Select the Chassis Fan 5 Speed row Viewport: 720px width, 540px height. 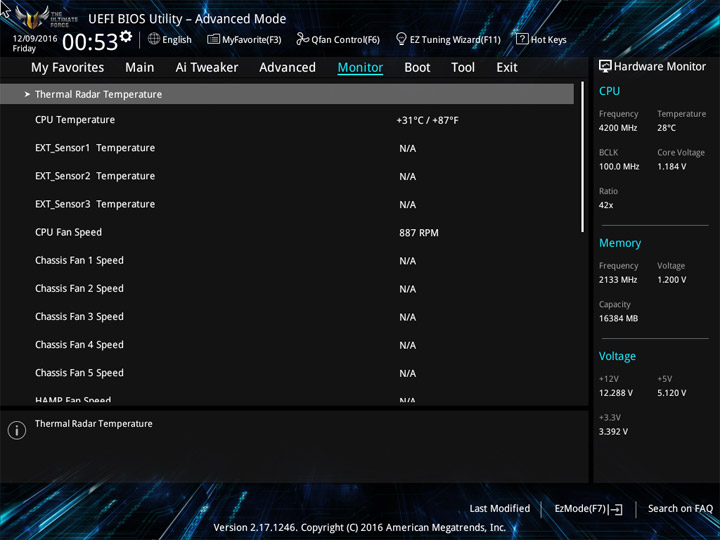coord(287,373)
